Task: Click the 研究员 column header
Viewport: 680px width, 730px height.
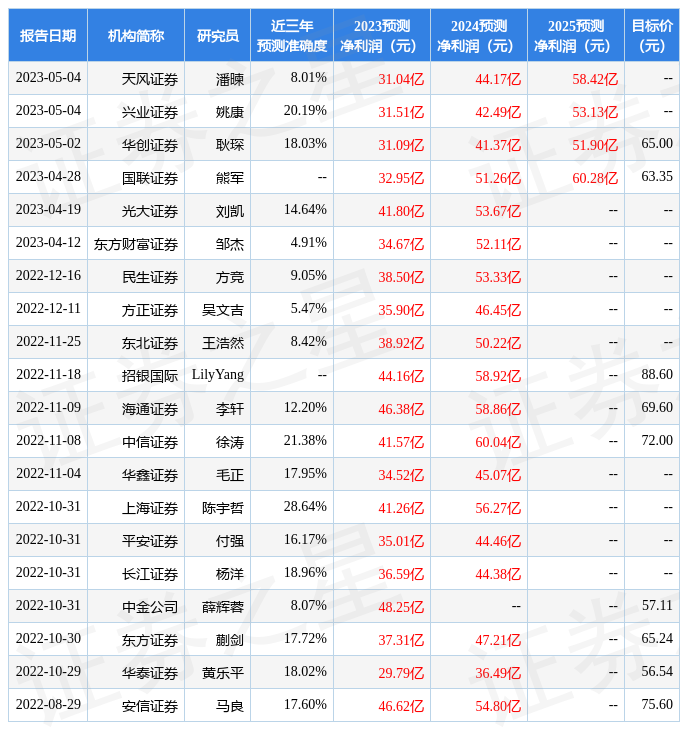Action: [x=217, y=35]
